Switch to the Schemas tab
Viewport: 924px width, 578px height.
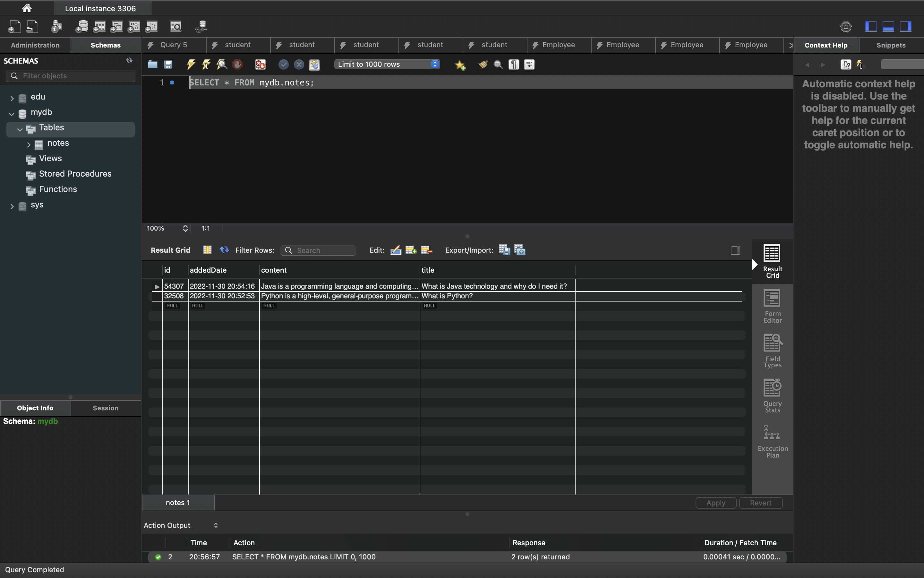coord(106,45)
